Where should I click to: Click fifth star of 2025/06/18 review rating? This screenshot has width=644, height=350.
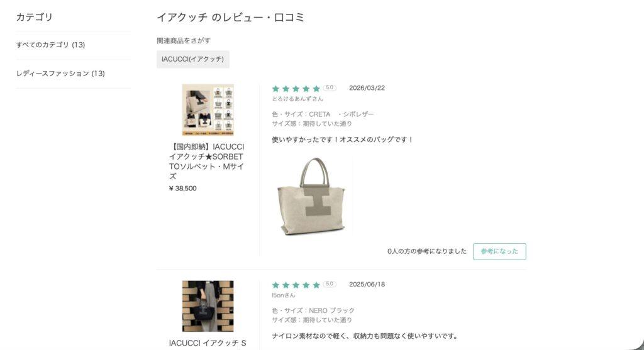316,285
